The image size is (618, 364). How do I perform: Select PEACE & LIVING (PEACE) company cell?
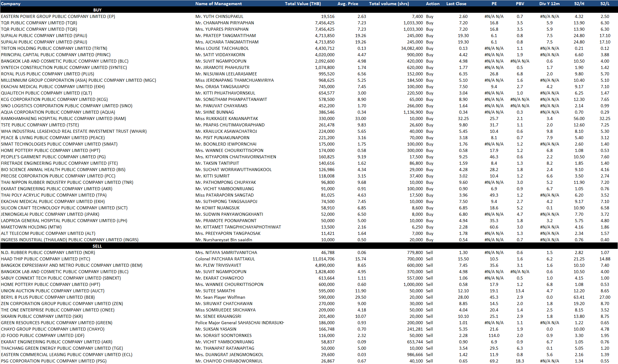pyautogui.click(x=53, y=138)
